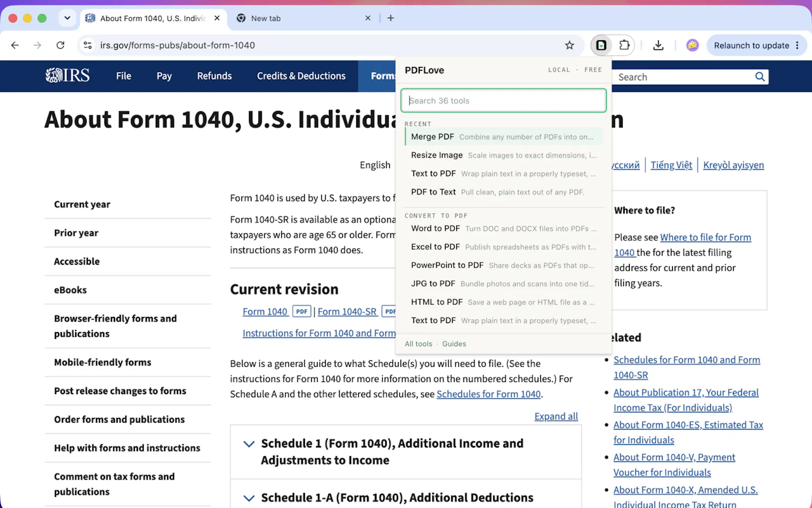Click the IRS logo
This screenshot has height=508, width=812.
pyautogui.click(x=67, y=76)
